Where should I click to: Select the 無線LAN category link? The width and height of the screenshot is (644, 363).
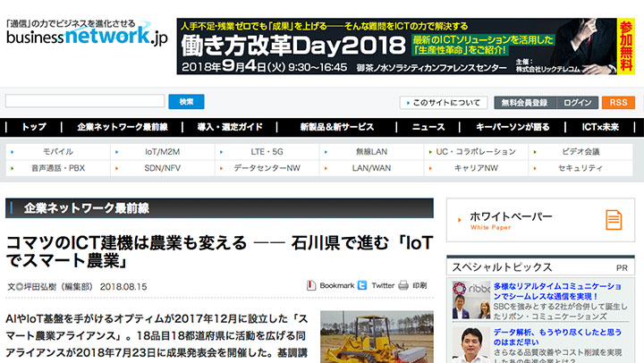(x=371, y=151)
